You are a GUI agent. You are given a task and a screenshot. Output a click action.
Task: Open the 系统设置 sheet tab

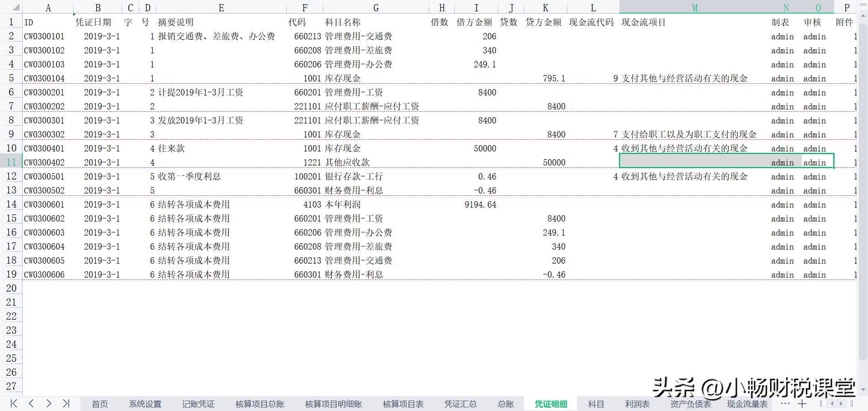tap(145, 404)
